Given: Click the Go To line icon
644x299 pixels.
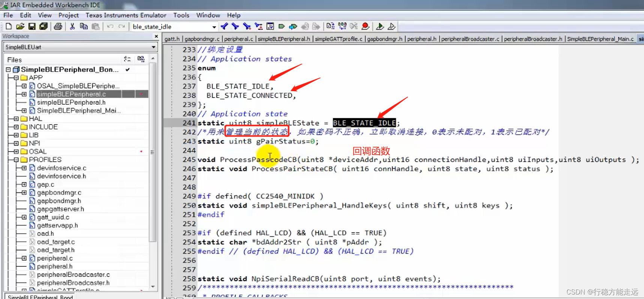Looking at the screenshot, I should pyautogui.click(x=270, y=26).
